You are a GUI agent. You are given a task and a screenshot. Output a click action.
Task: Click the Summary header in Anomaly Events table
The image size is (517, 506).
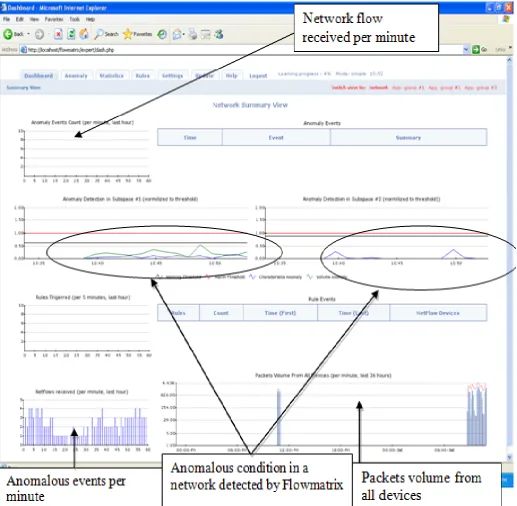408,137
